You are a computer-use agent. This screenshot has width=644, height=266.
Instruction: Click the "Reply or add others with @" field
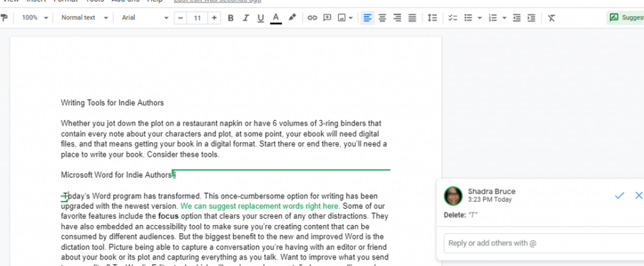coord(544,243)
